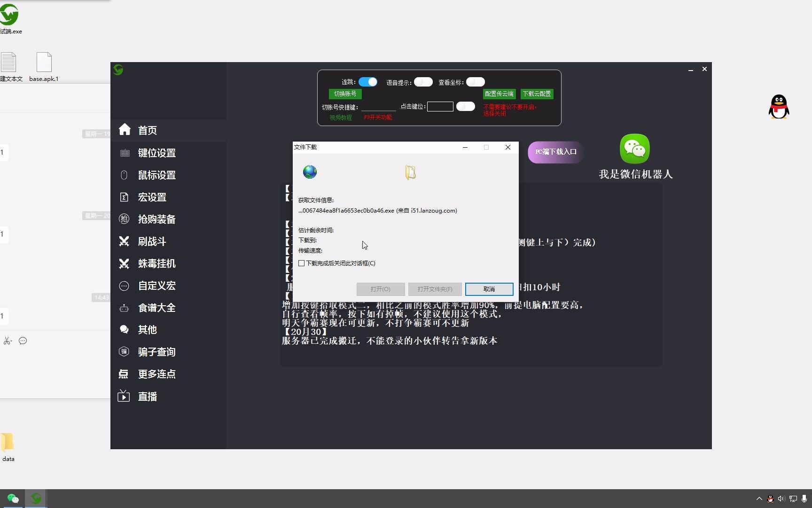Click the network tray icon

pos(793,499)
